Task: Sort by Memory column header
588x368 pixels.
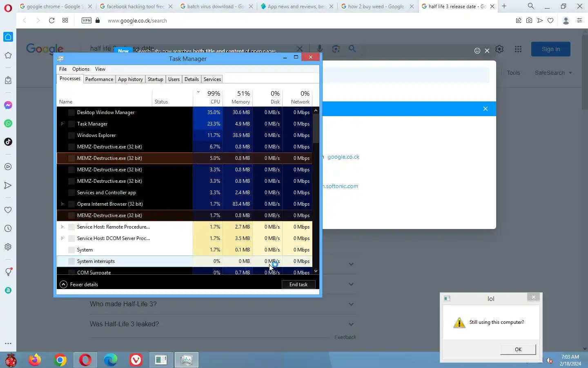Action: [x=238, y=97]
